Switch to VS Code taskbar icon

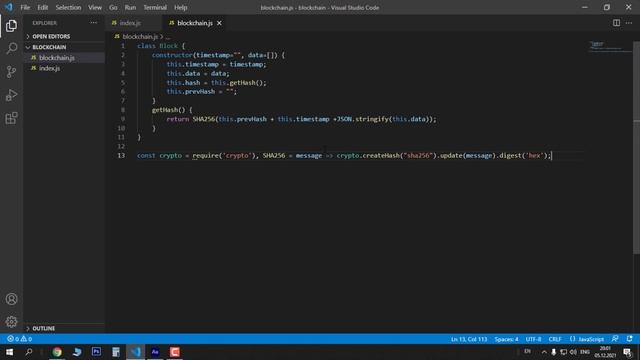point(136,352)
